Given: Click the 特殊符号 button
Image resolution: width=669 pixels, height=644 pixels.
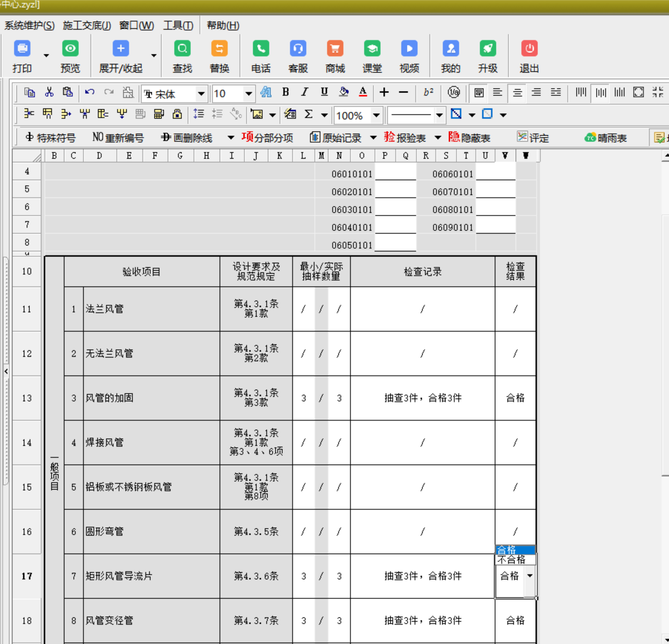Looking at the screenshot, I should point(50,138).
